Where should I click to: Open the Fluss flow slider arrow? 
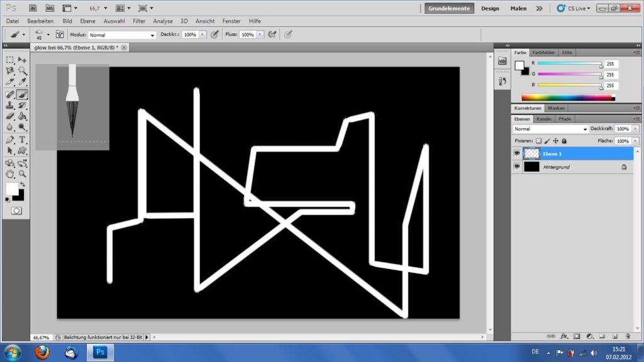tap(260, 35)
